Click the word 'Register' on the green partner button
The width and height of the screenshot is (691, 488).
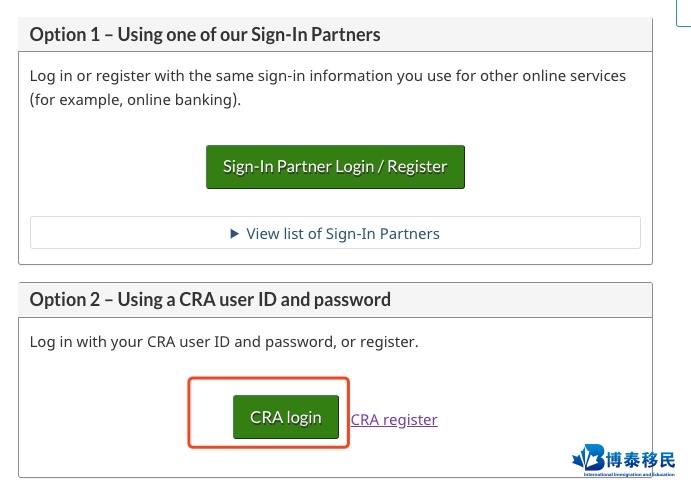pyautogui.click(x=417, y=167)
